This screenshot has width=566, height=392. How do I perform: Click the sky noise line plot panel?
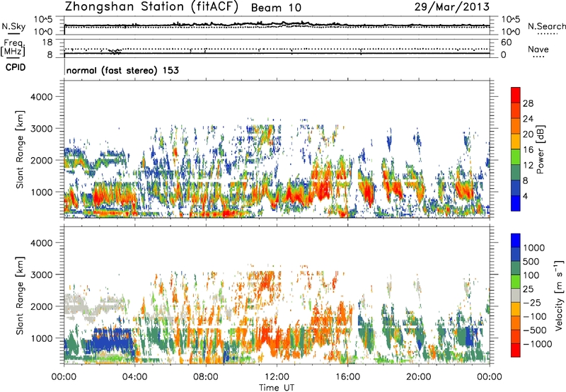(x=277, y=25)
